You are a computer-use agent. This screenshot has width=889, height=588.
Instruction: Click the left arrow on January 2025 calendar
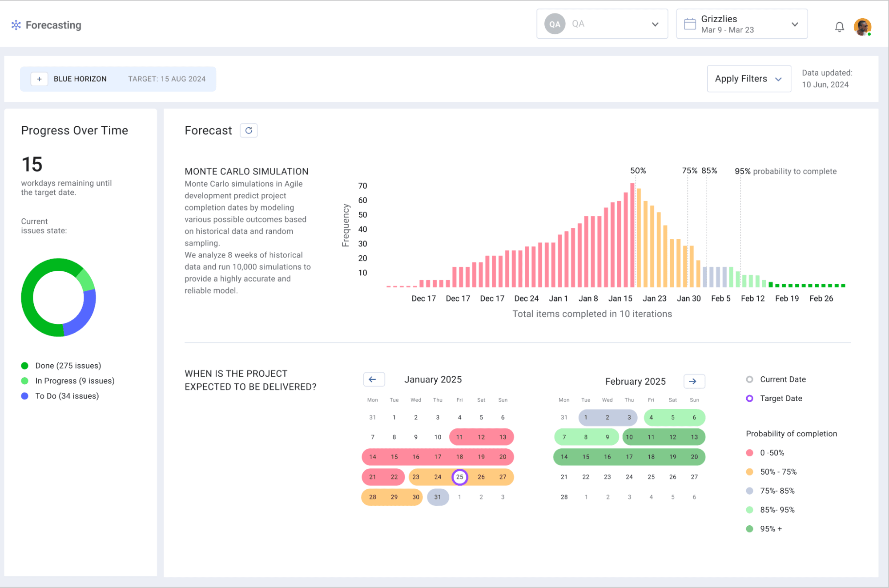[372, 379]
